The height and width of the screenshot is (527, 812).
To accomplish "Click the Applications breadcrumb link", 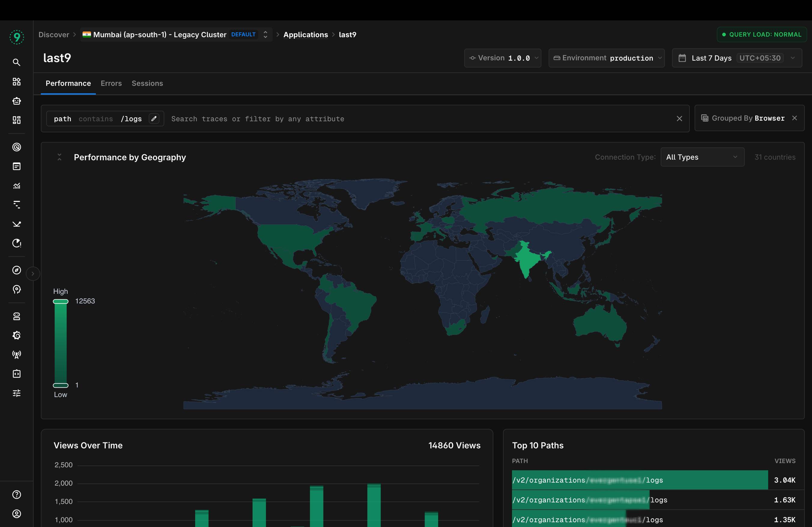I will 305,35.
